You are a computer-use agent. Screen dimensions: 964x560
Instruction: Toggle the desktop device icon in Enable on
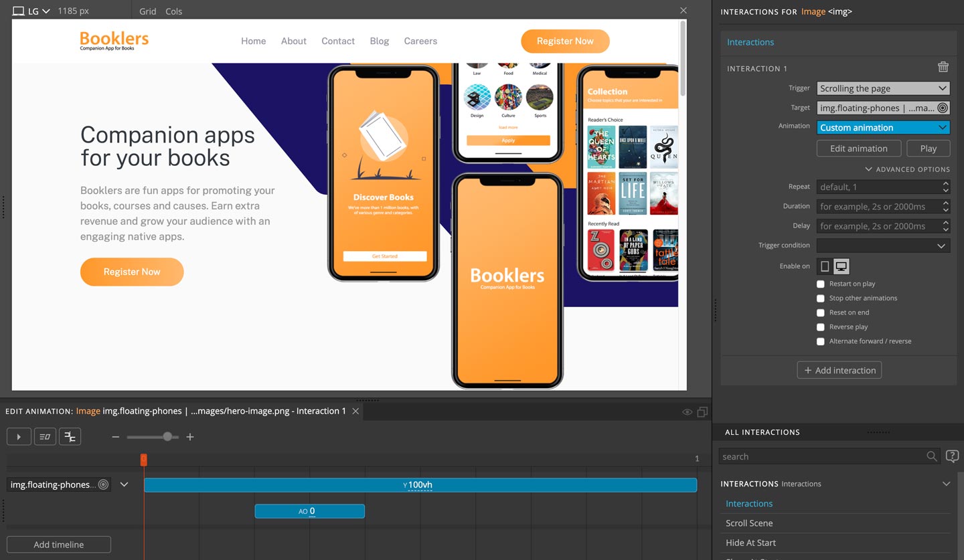click(841, 266)
